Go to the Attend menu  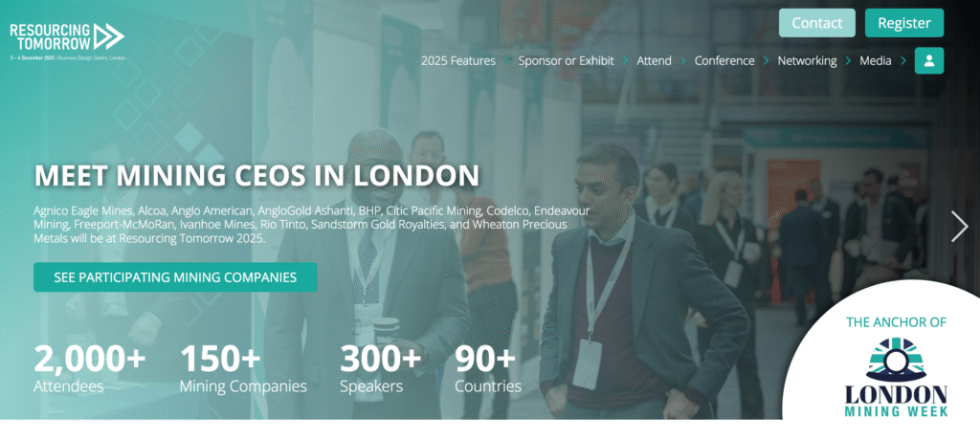[x=655, y=60]
